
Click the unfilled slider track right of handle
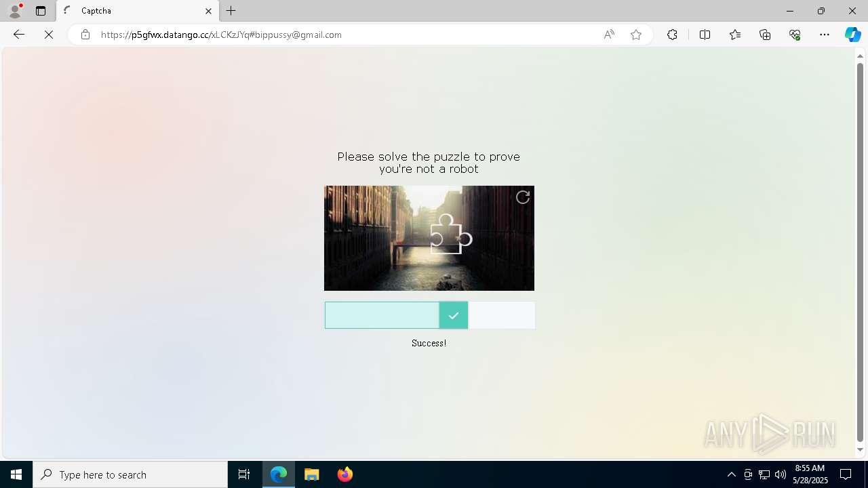(502, 315)
